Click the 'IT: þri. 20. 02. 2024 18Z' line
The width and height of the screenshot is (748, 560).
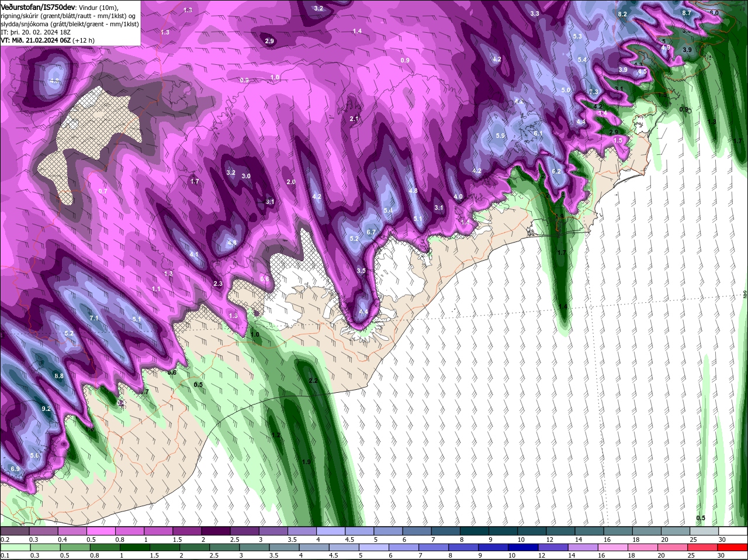pyautogui.click(x=36, y=32)
